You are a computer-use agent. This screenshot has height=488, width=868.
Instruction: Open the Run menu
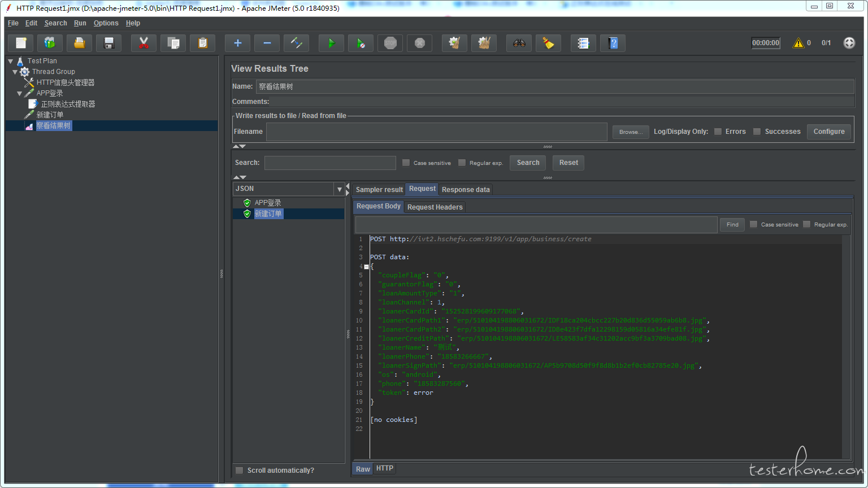click(x=80, y=23)
